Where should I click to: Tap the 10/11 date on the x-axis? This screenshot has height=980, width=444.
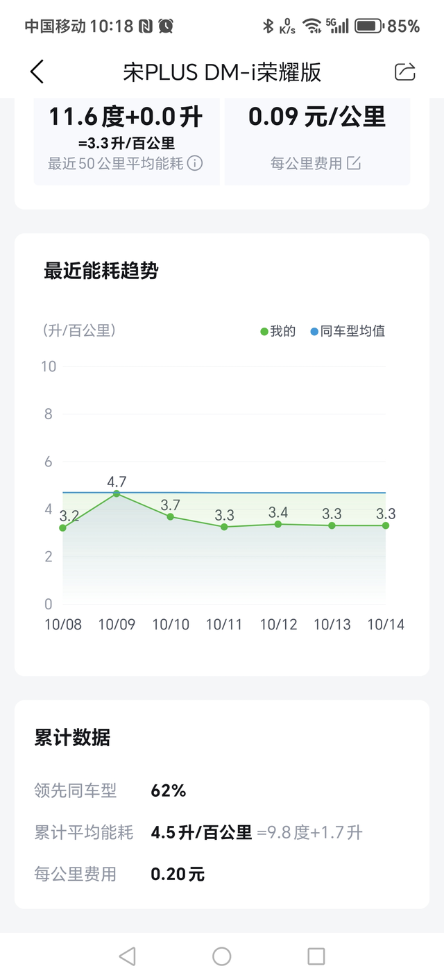click(x=224, y=625)
